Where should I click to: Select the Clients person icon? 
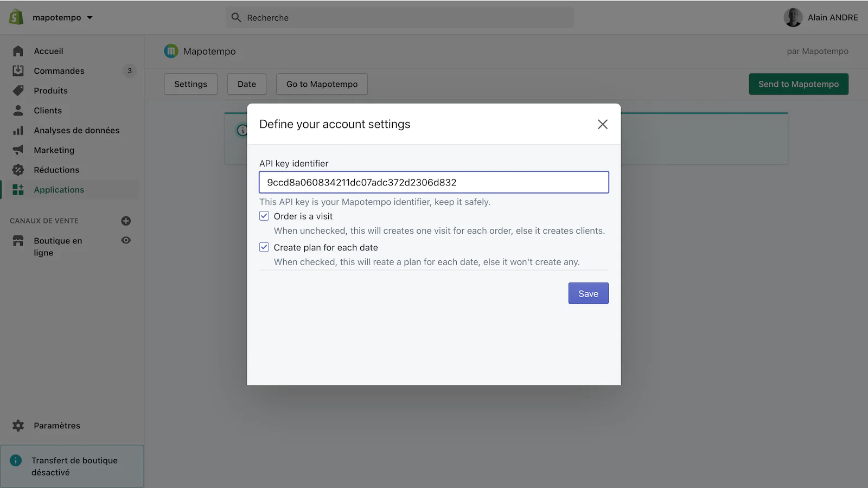tap(18, 111)
